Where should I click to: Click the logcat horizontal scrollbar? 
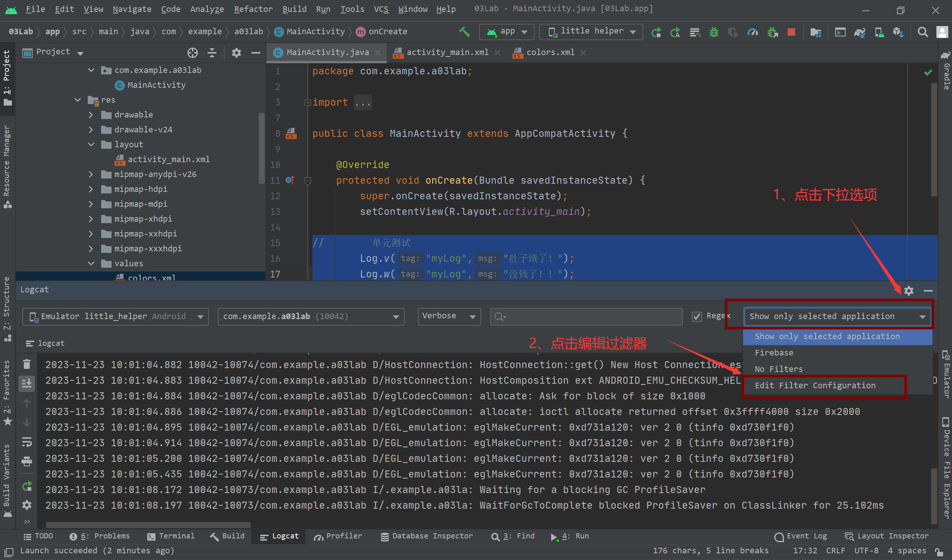click(148, 525)
